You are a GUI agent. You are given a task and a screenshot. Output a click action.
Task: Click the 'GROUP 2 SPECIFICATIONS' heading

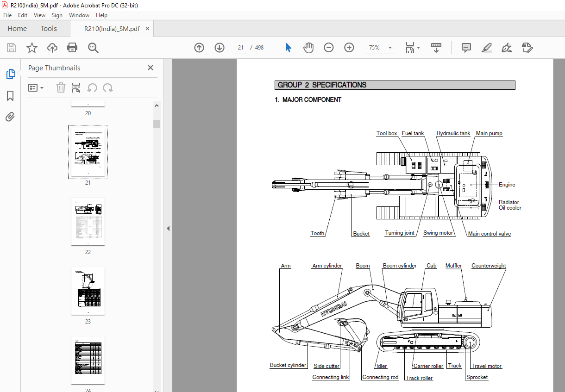[322, 85]
